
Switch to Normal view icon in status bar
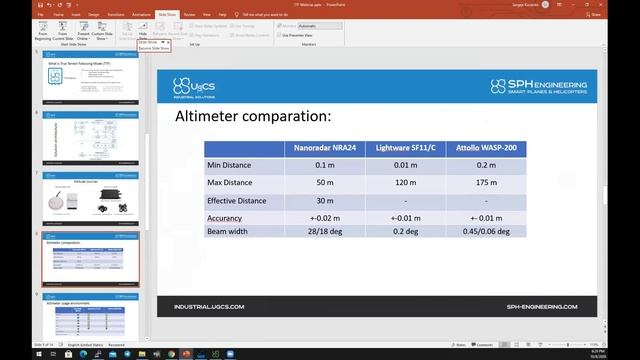pyautogui.click(x=504, y=345)
